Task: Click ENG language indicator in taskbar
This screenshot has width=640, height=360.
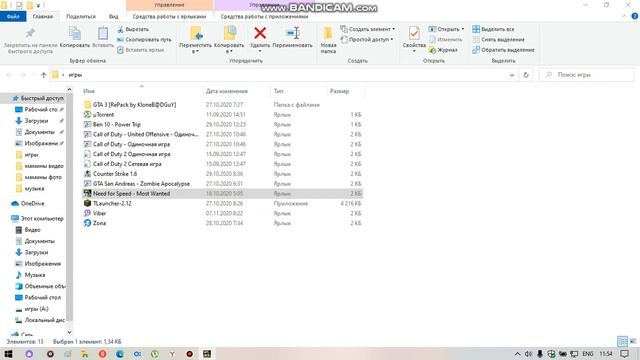Action: [588, 353]
